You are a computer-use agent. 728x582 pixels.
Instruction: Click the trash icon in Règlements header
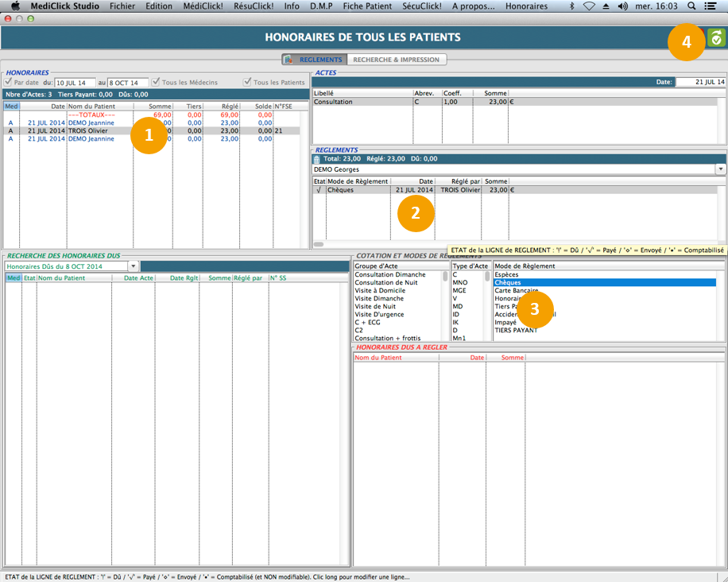click(x=316, y=159)
